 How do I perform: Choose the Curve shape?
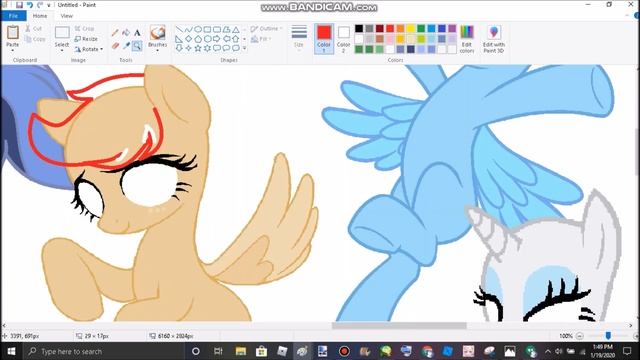pos(189,30)
